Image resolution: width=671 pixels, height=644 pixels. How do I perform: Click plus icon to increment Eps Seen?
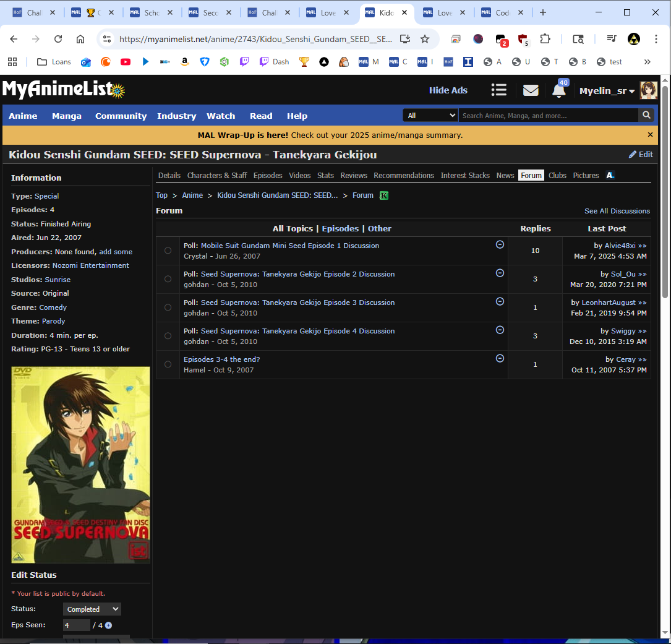[109, 625]
